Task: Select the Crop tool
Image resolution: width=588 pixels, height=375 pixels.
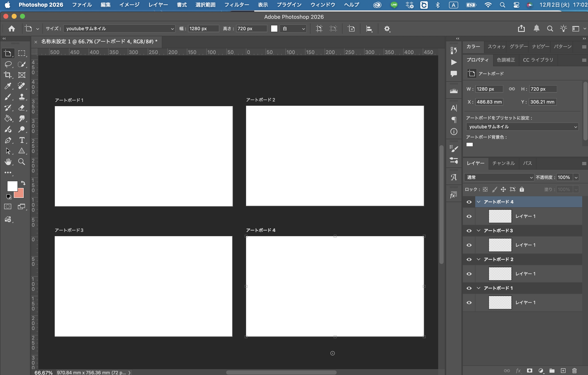Action: (8, 75)
